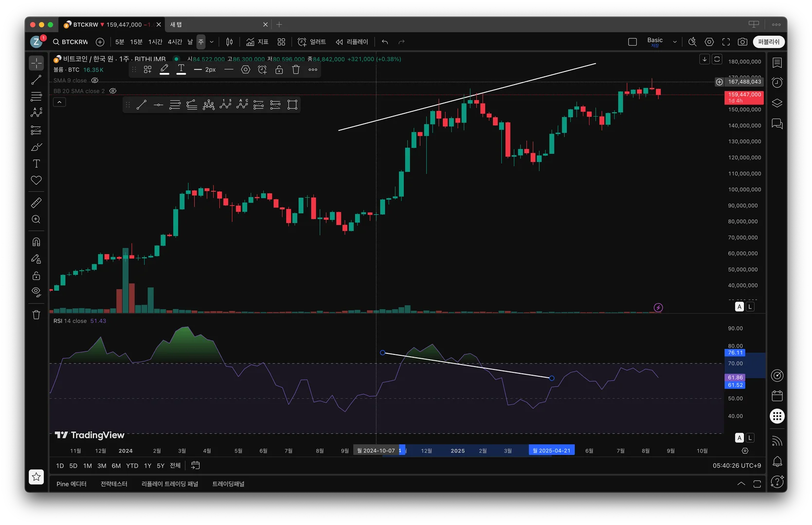
Task: Select the ruler measure tool
Action: coord(36,203)
